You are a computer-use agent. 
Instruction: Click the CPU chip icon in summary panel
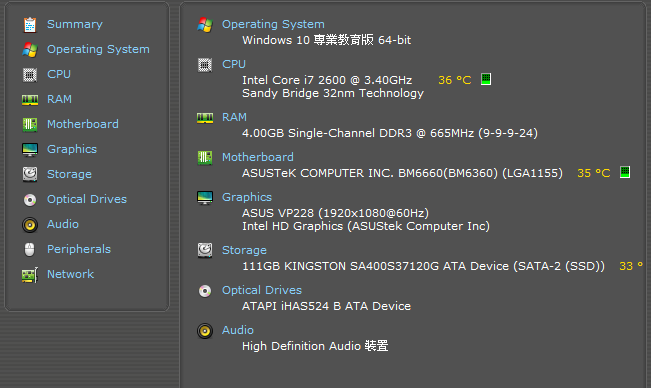205,65
